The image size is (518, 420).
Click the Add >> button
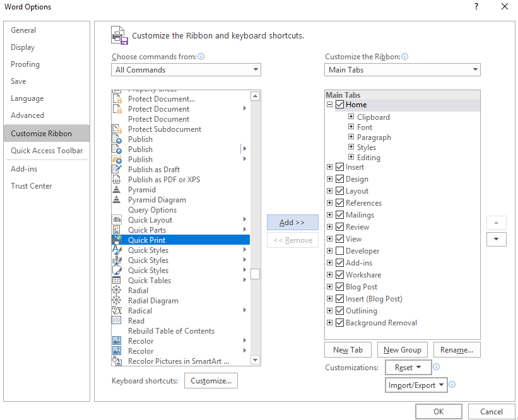pos(292,223)
